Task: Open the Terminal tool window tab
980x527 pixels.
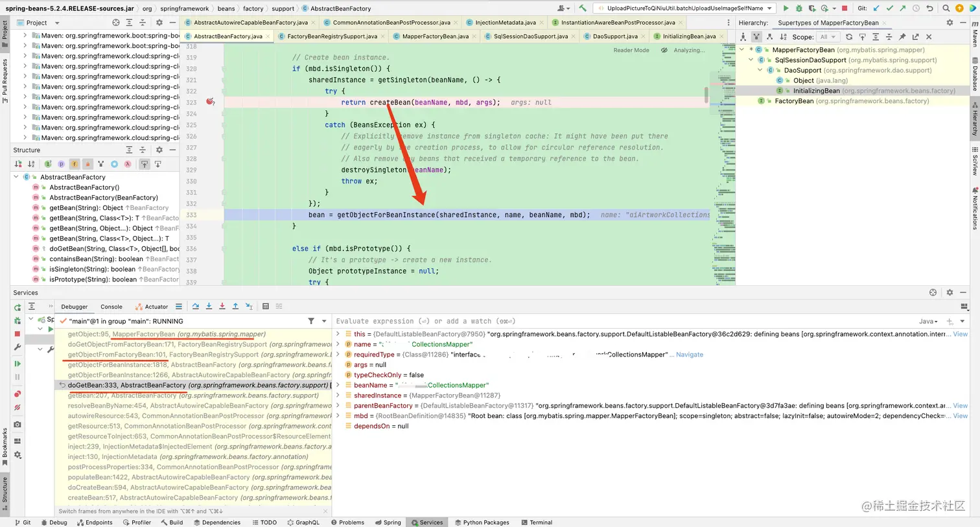Action: pos(535,522)
